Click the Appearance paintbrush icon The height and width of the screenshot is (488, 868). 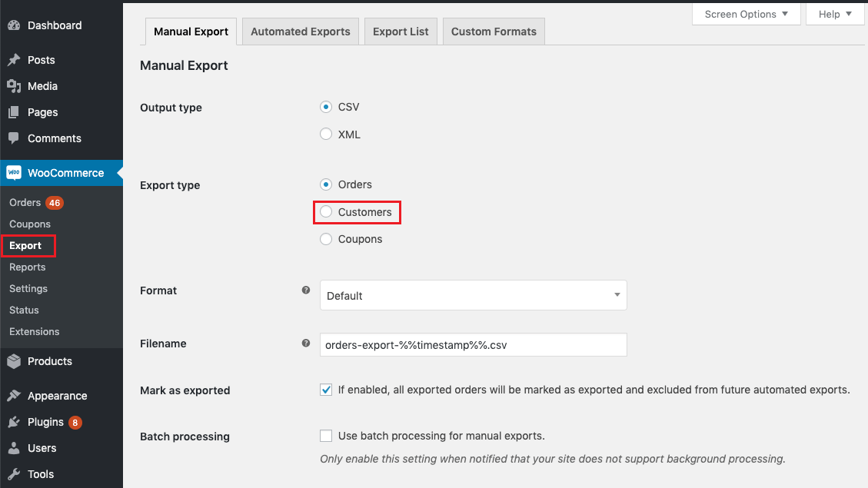click(x=14, y=396)
